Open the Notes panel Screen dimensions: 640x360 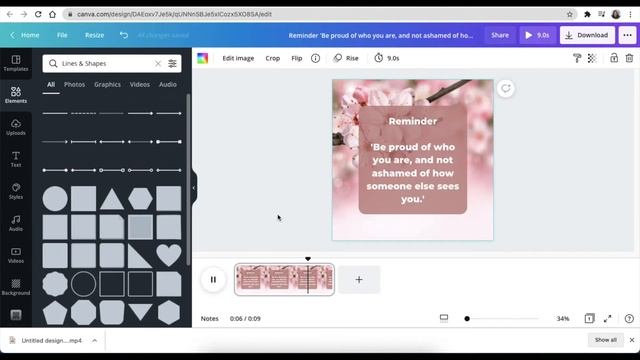coord(209,319)
